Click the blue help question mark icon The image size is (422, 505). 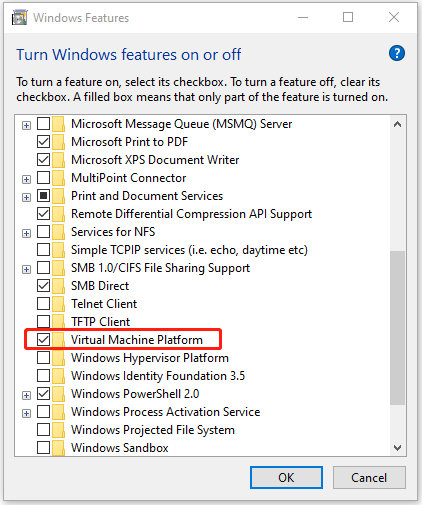[x=397, y=53]
